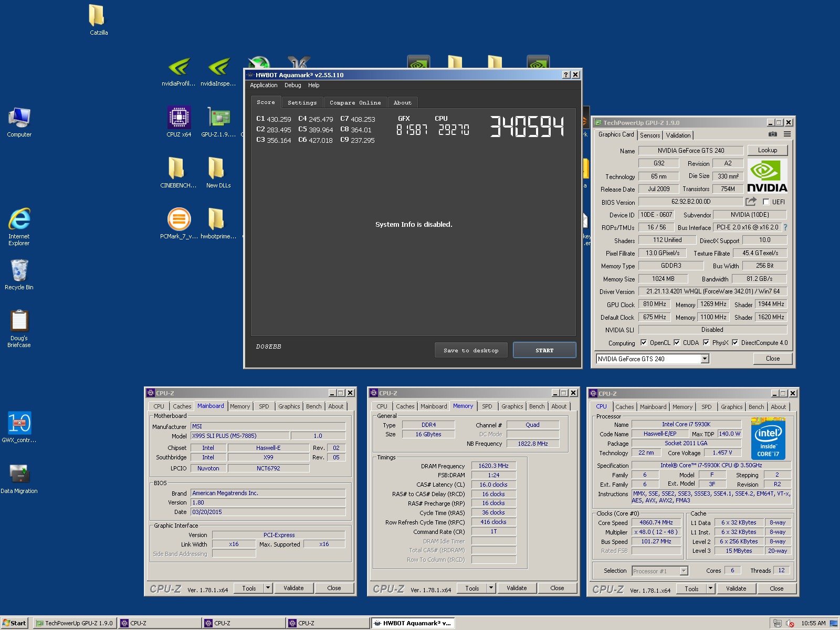Open the New DLLs folder
The width and height of the screenshot is (840, 630).
[218, 173]
